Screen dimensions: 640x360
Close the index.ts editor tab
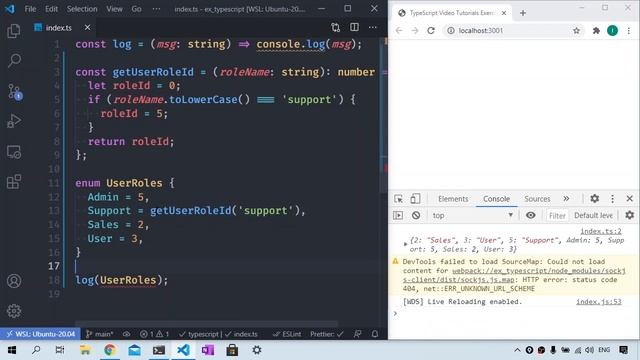pos(87,27)
